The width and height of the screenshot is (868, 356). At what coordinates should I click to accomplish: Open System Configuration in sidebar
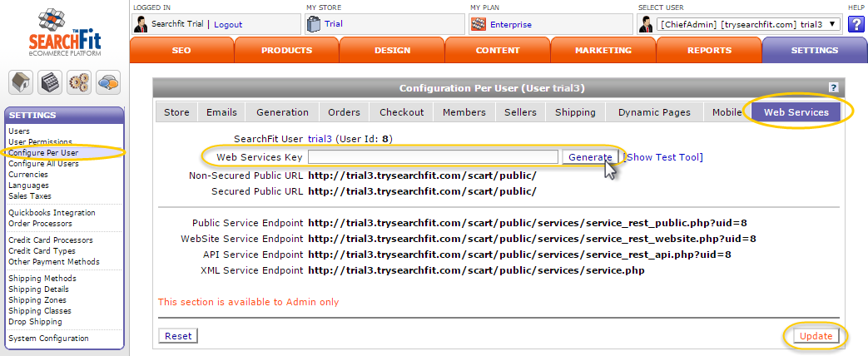tap(48, 339)
